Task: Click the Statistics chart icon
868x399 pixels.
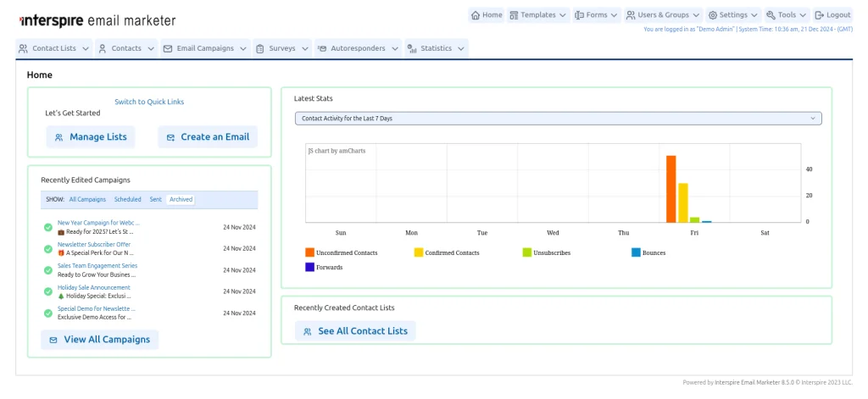Action: (x=412, y=48)
